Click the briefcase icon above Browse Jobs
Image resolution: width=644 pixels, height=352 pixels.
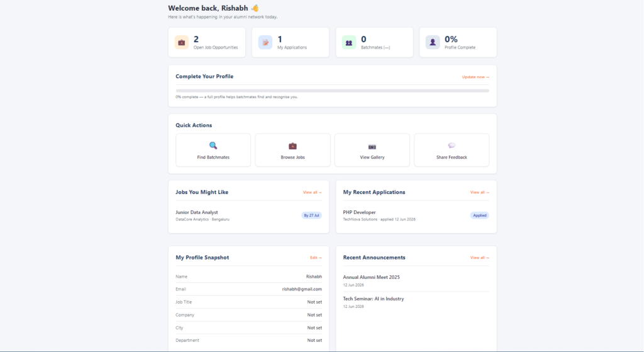click(292, 146)
